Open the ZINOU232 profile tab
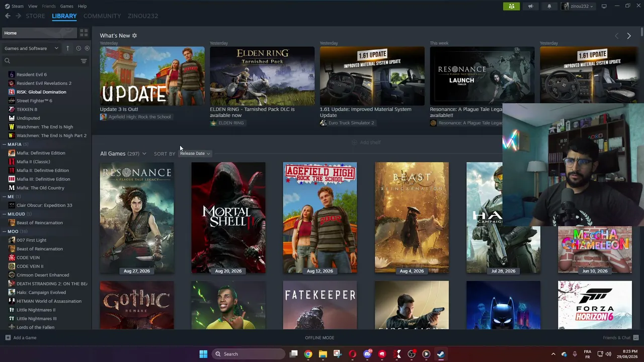The width and height of the screenshot is (644, 362). [x=143, y=16]
